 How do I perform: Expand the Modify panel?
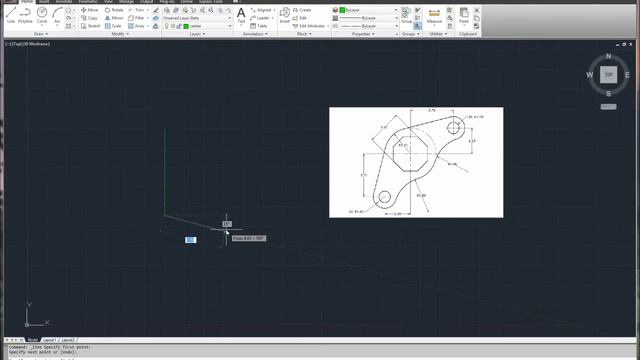point(120,34)
